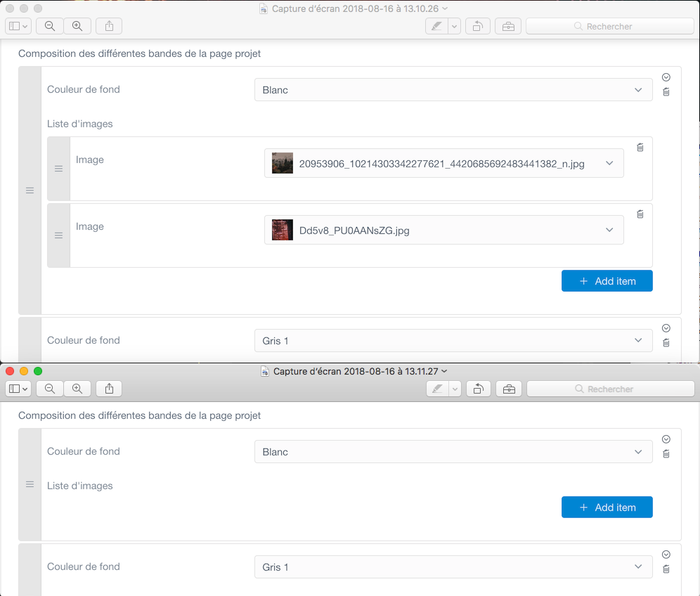Open highlight options arrow in 13.11.27 window
The image size is (700, 596).
pos(455,389)
